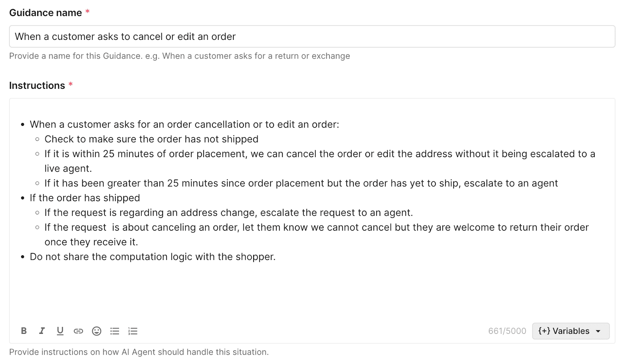Screen dimensions: 626x364
Task: Click the character count 661/5000
Action: pyautogui.click(x=507, y=331)
